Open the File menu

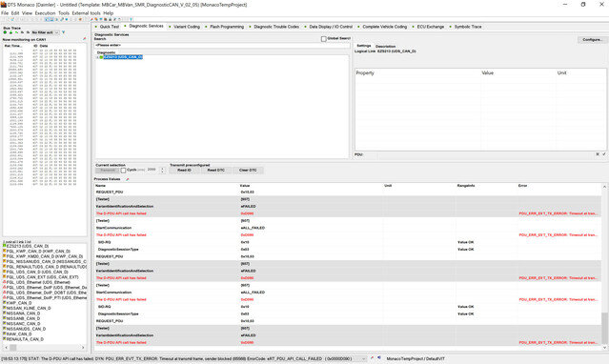5,12
